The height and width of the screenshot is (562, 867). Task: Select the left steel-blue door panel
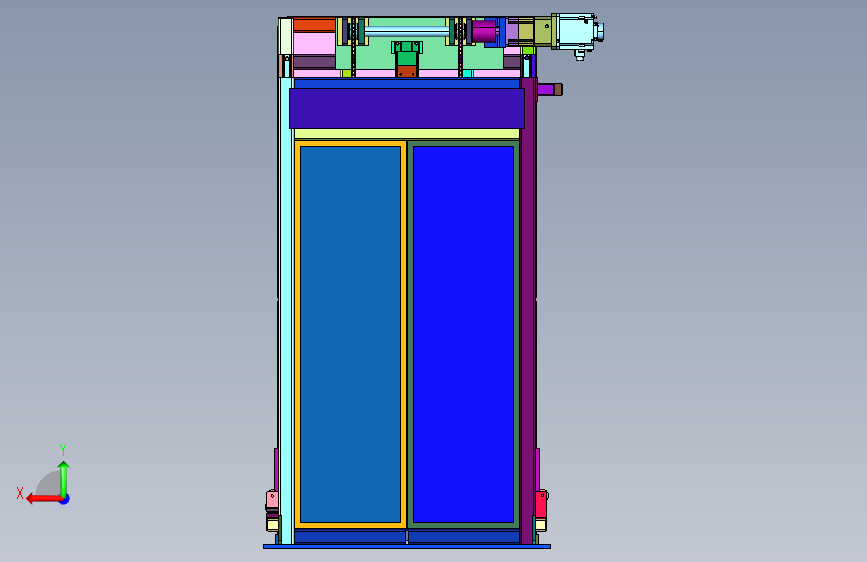click(x=350, y=334)
